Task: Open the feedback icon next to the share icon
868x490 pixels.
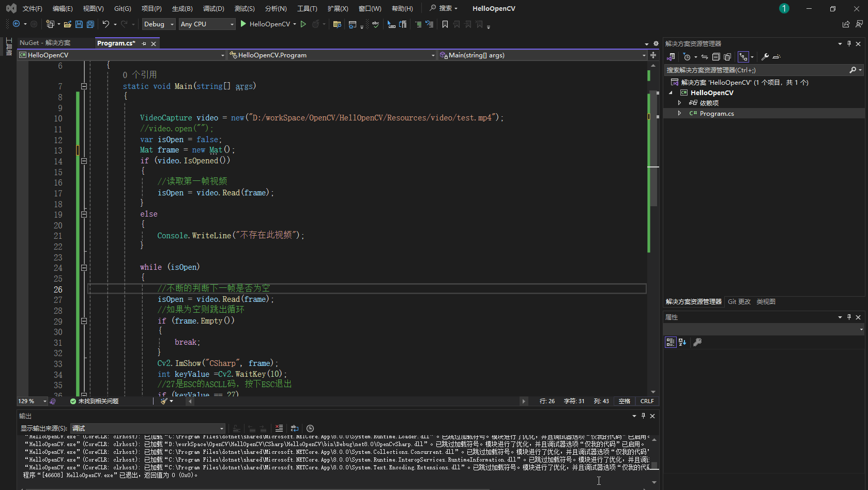Action: pyautogui.click(x=859, y=24)
